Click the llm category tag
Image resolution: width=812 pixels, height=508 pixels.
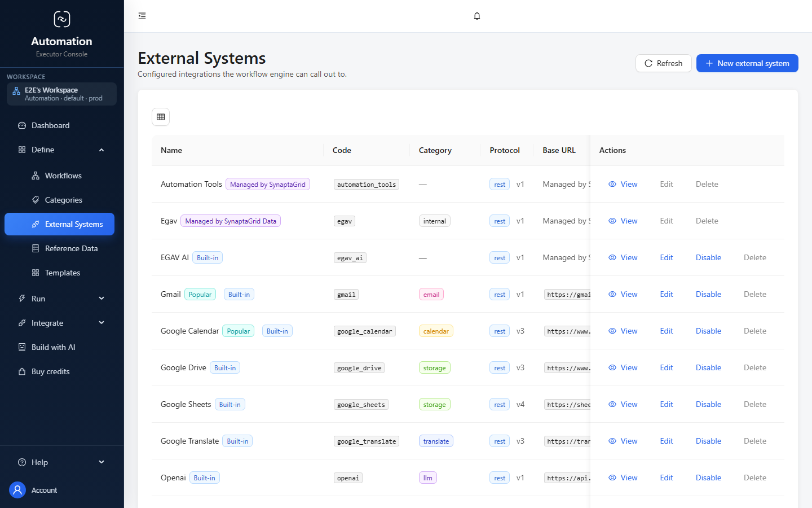coord(428,478)
